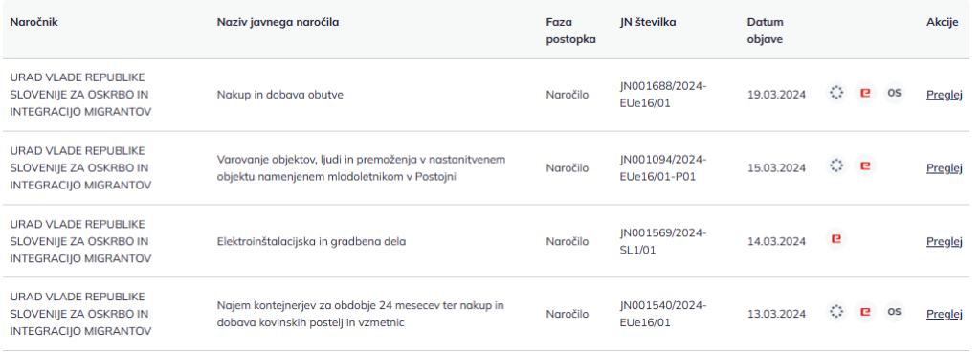Viewport: 980px width, 353px height.
Task: Sort by JN številka column header
Action: point(648,22)
